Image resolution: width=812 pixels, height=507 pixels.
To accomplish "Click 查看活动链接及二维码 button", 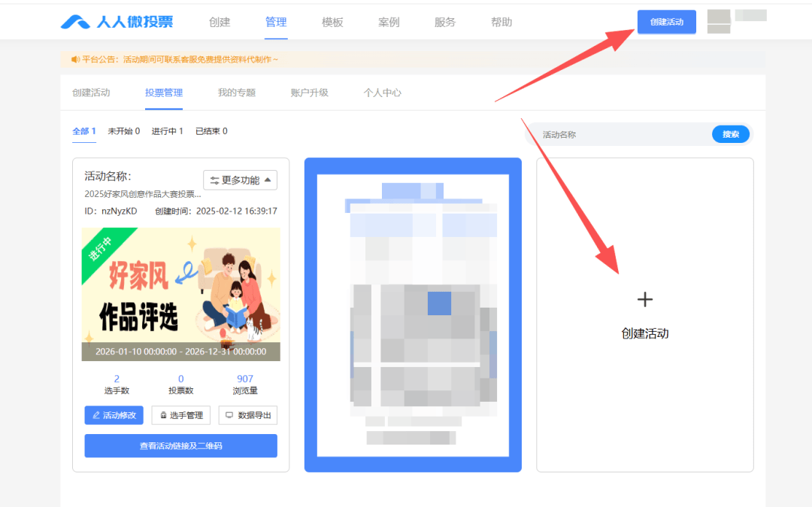I will click(x=180, y=446).
